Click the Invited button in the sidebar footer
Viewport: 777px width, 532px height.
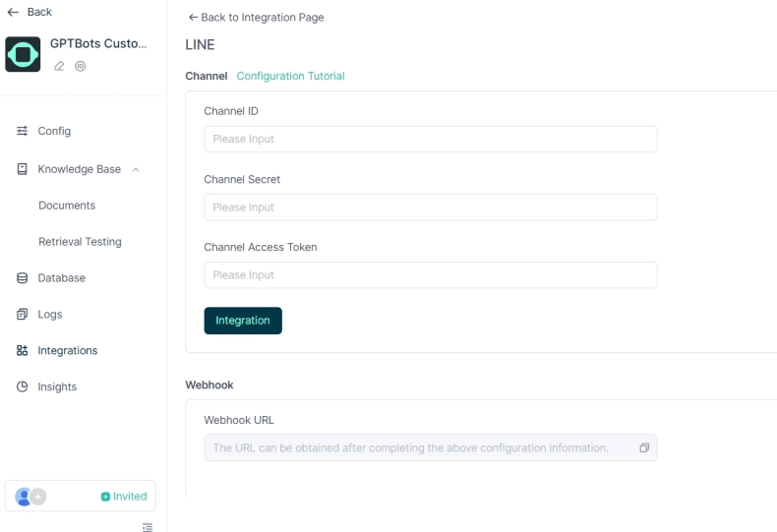[124, 497]
